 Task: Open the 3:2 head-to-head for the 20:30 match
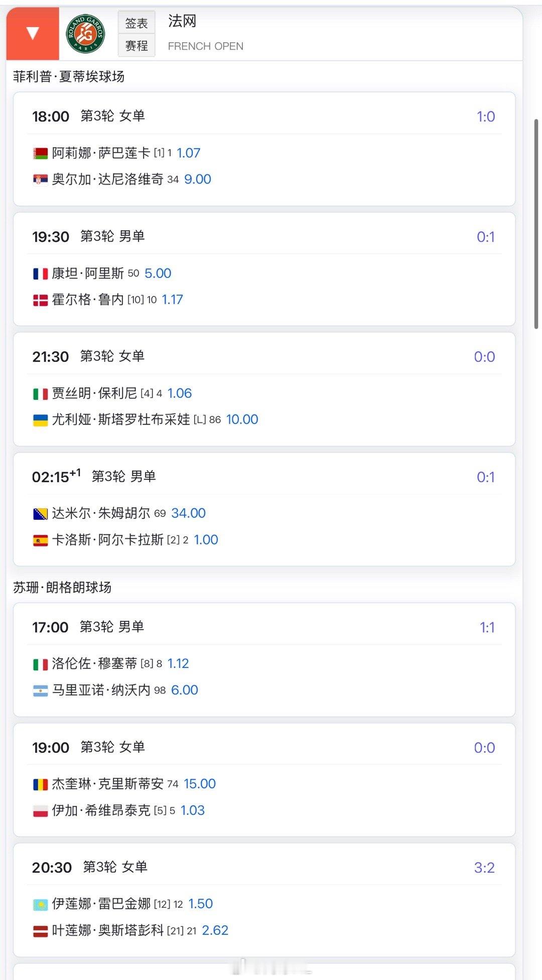(x=484, y=868)
